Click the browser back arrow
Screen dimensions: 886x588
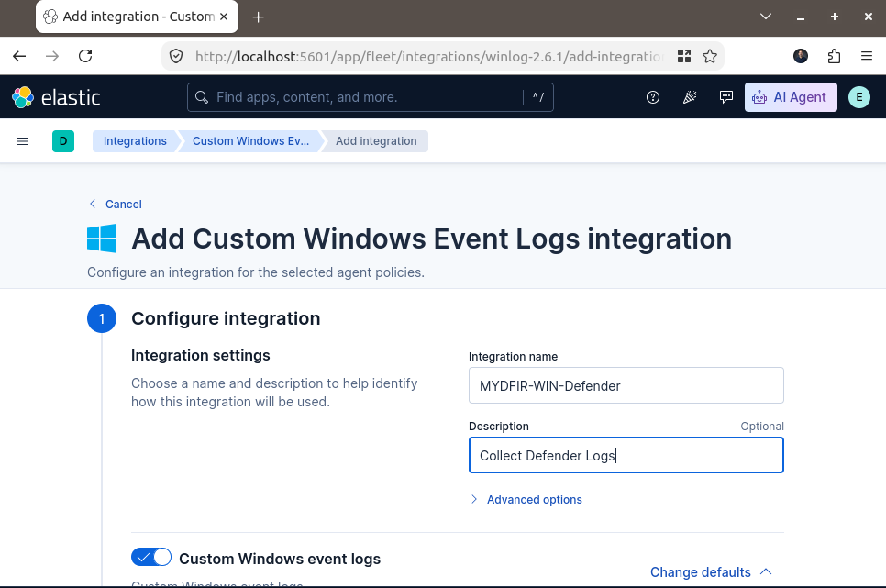pyautogui.click(x=19, y=56)
